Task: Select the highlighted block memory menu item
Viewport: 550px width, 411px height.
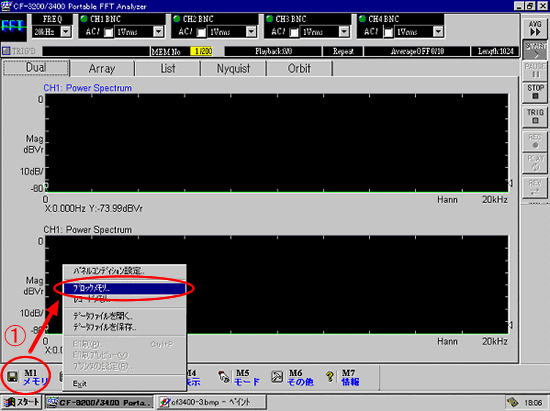Action: (x=124, y=288)
